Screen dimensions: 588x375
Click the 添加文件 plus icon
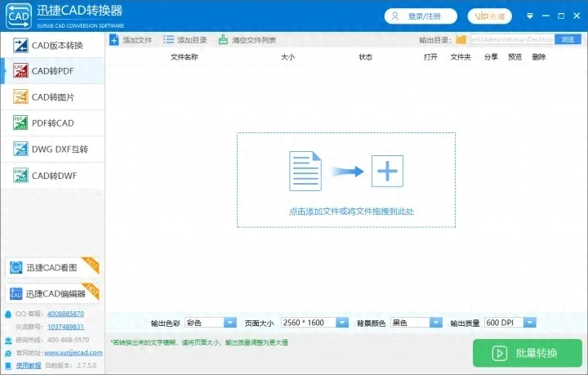(x=114, y=40)
